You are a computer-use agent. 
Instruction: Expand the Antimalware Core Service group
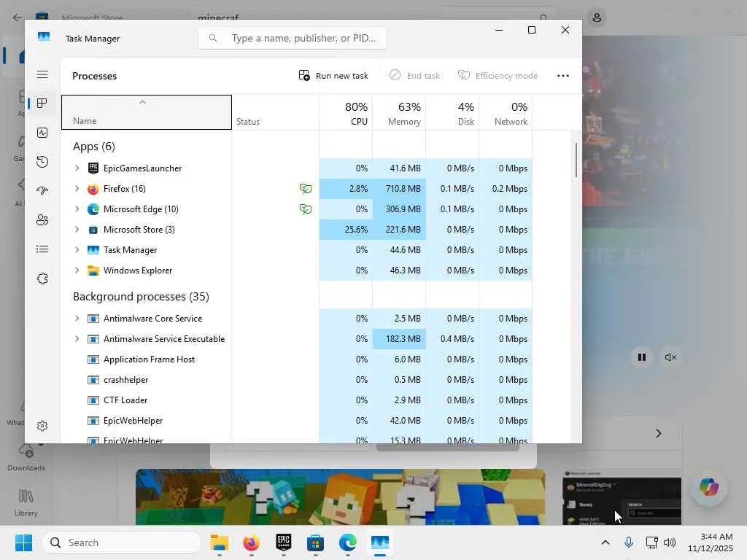coord(77,319)
